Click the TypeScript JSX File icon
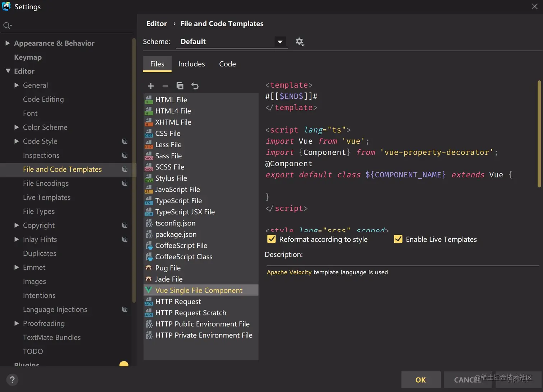 click(x=149, y=212)
